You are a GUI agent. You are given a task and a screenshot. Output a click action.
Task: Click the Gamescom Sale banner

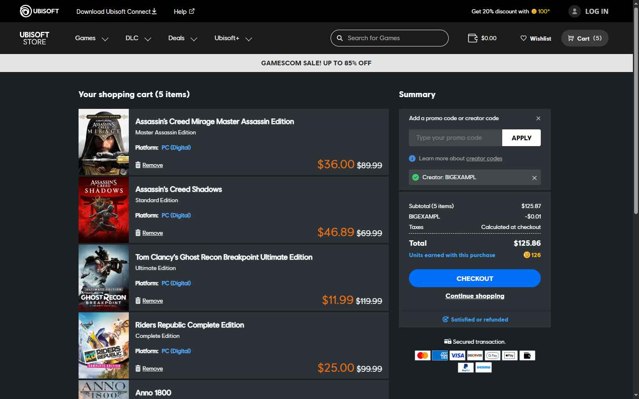(x=316, y=63)
